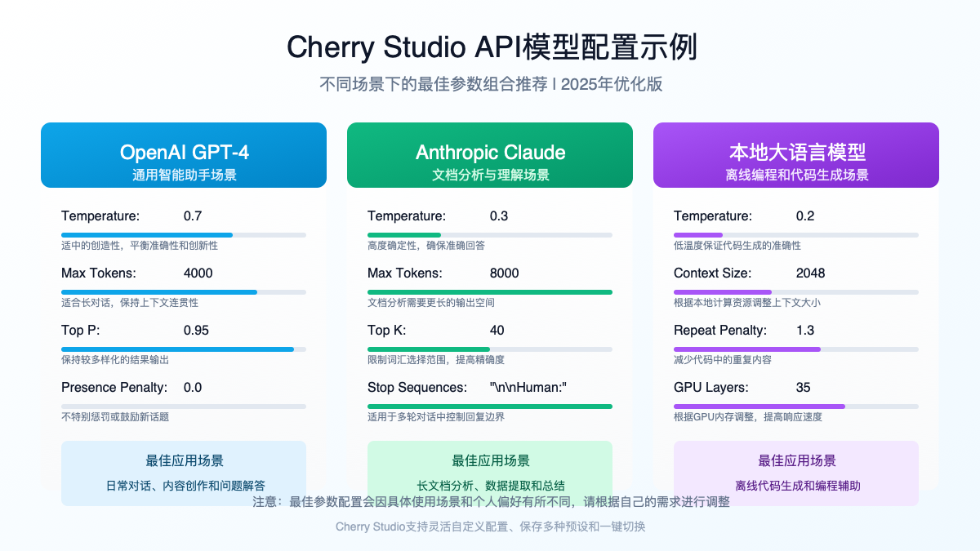Click the 长文档分析、数据提取和总结 scenario box
The image size is (980, 551).
(490, 473)
